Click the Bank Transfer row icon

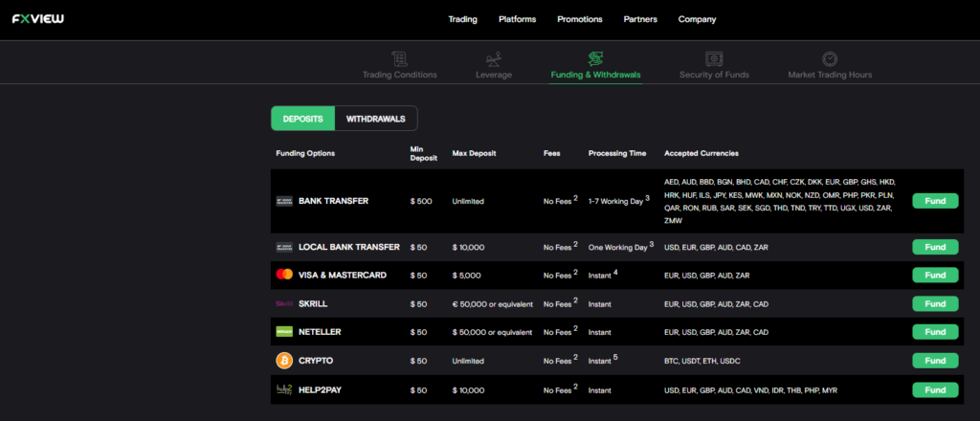point(284,201)
